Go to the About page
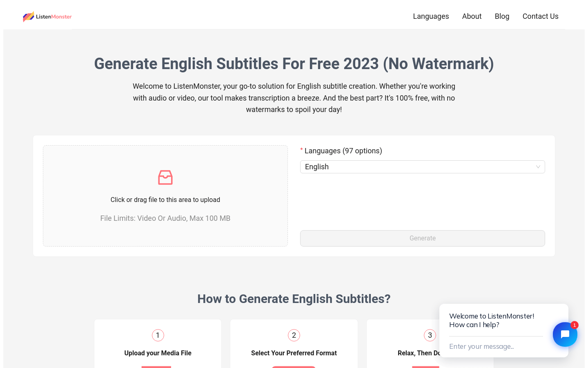 click(472, 16)
